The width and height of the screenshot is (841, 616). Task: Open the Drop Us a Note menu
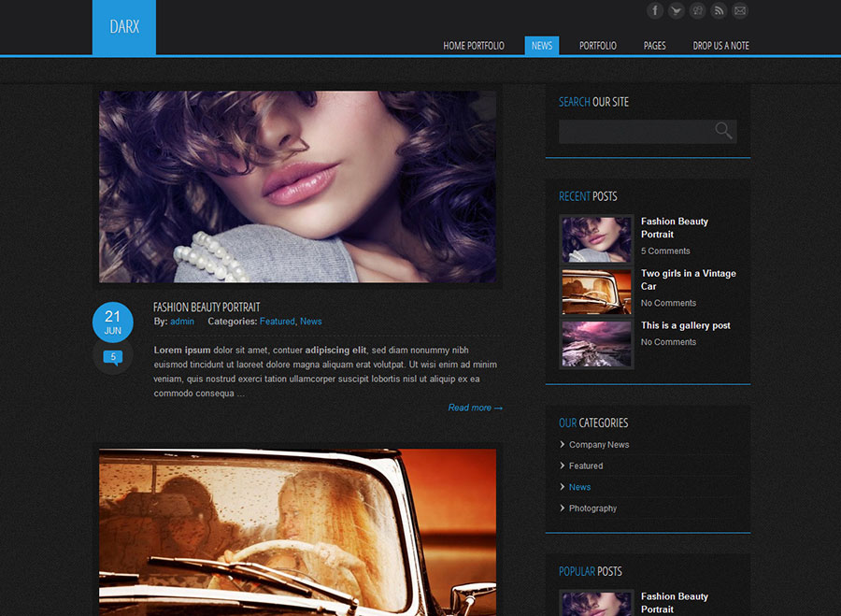click(x=720, y=46)
